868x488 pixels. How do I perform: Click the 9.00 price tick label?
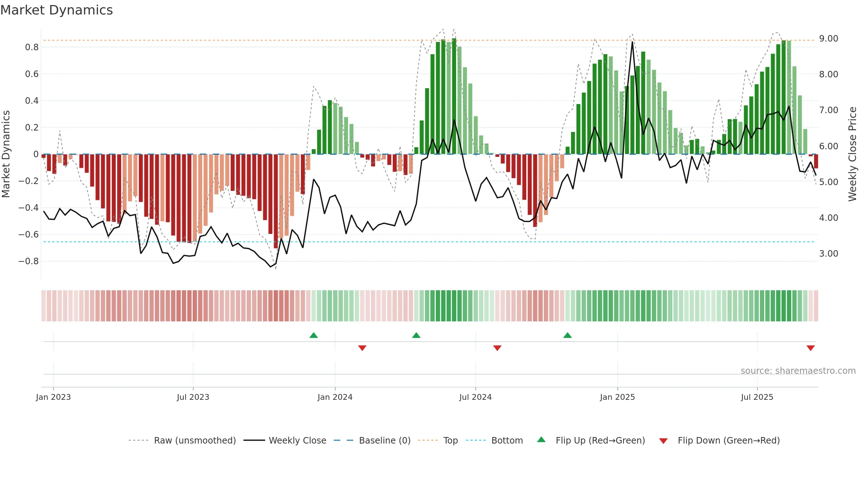click(x=829, y=39)
